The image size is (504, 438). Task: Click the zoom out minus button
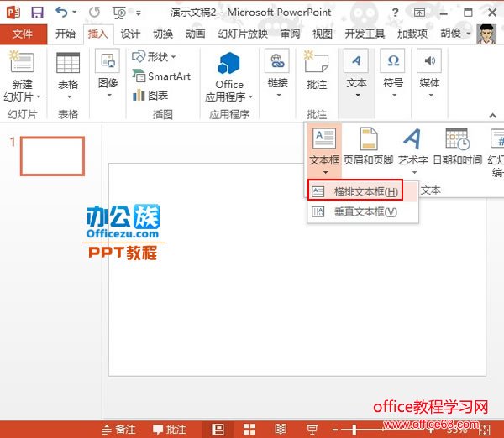[x=335, y=430]
